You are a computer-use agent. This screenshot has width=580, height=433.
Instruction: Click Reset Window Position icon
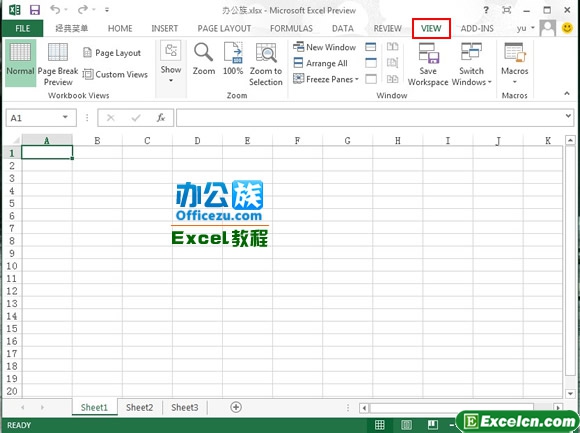coord(392,79)
